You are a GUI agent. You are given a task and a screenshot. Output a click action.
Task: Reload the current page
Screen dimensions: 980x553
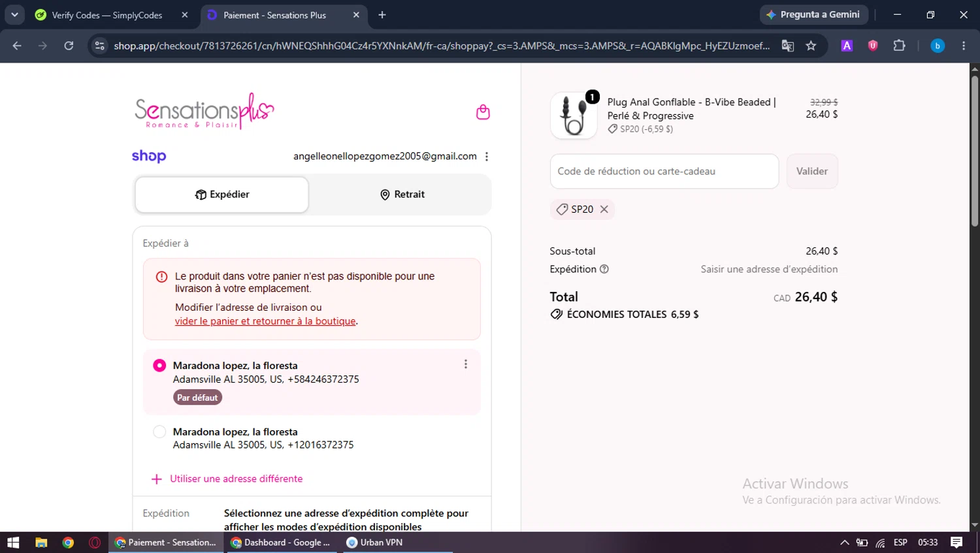click(x=69, y=46)
